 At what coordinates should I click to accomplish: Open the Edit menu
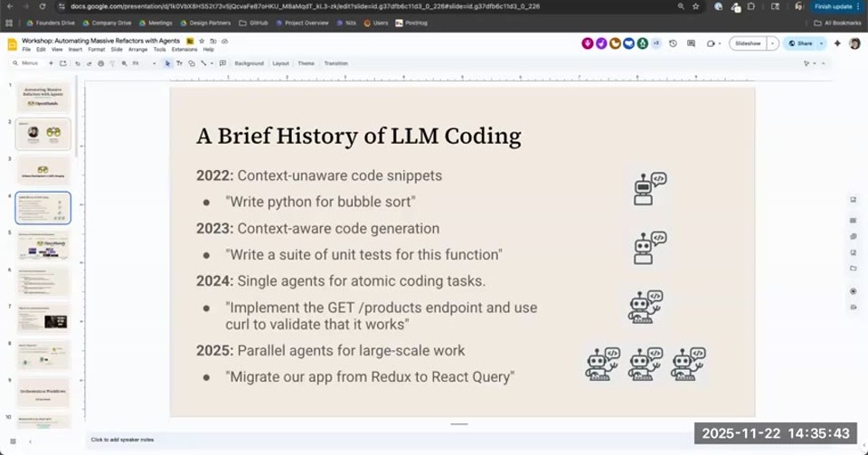click(41, 49)
